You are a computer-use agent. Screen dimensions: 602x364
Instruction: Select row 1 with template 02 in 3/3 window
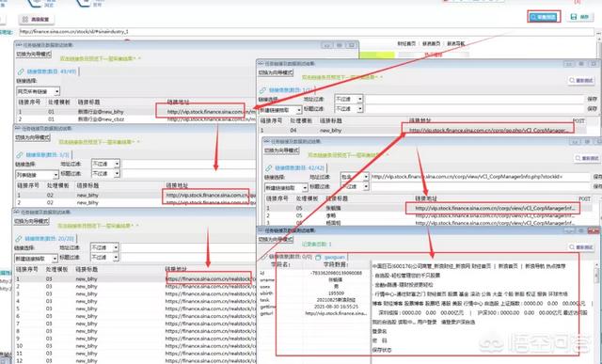(135, 195)
